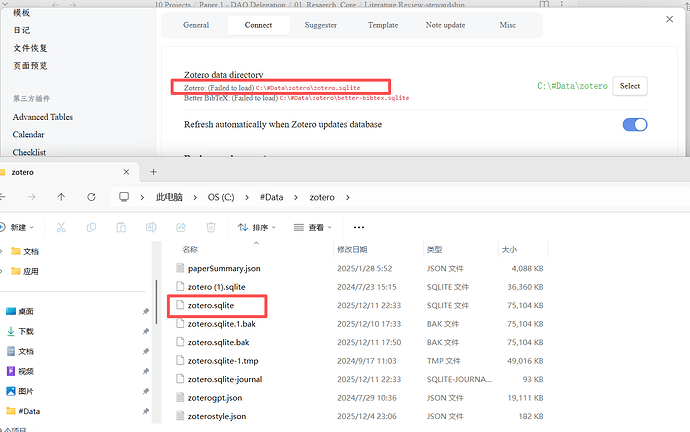Click the rename icon in toolbar
The image size is (690, 432).
[x=147, y=227]
